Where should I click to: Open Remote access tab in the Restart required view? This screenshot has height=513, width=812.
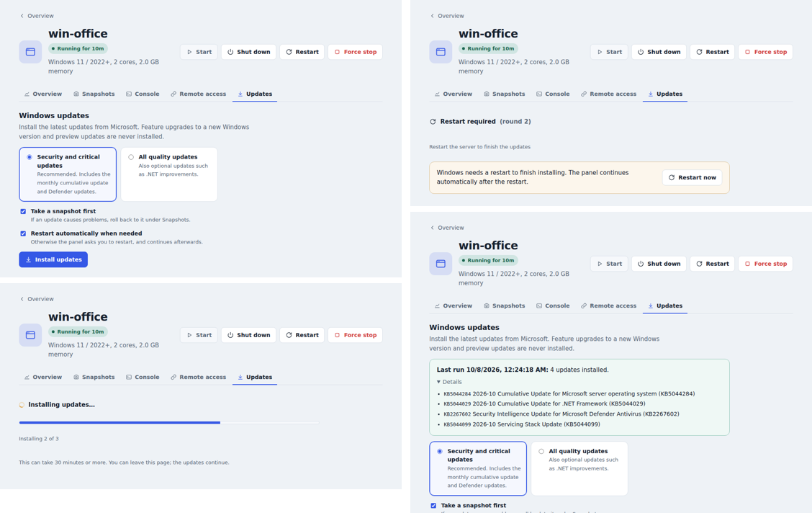click(608, 94)
